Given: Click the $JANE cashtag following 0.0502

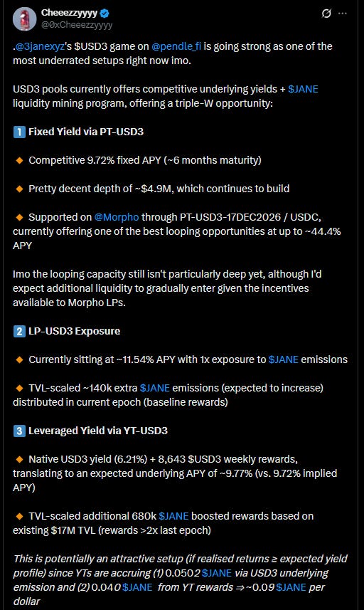Looking at the screenshot, I should pos(217,573).
